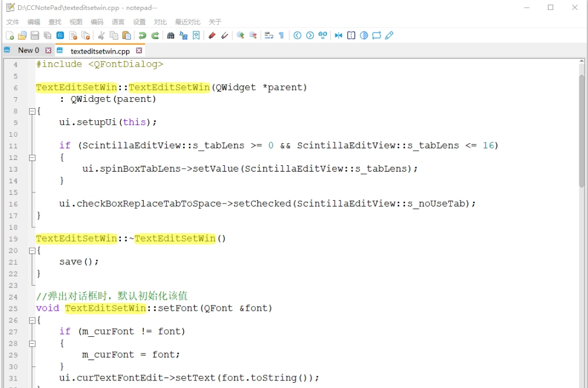Viewport: 588px width, 388px height.
Task: Click the pen/edit icon in toolbar
Action: 389,35
